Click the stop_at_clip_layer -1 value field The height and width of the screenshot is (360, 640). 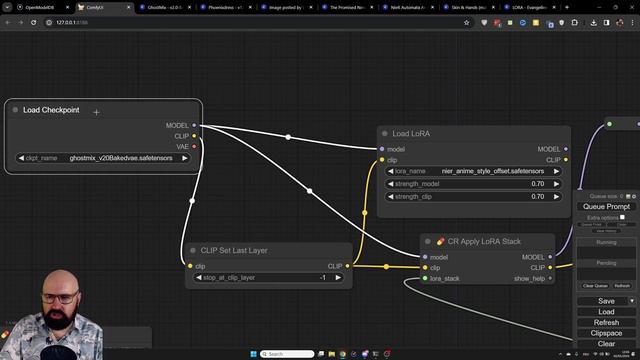(268, 278)
